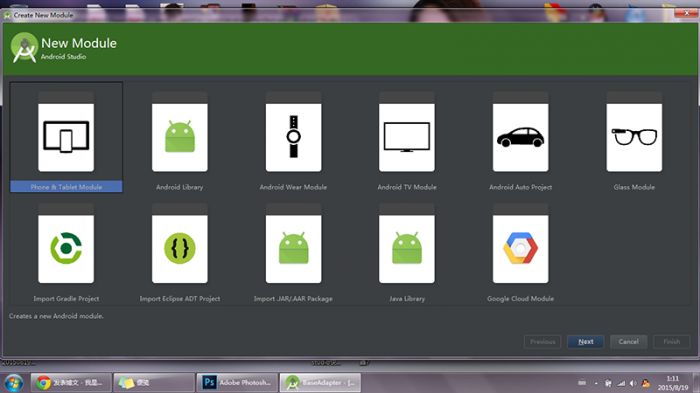Open the Windows Start menu
Screen dimensions: 700x393
pyautogui.click(x=13, y=383)
